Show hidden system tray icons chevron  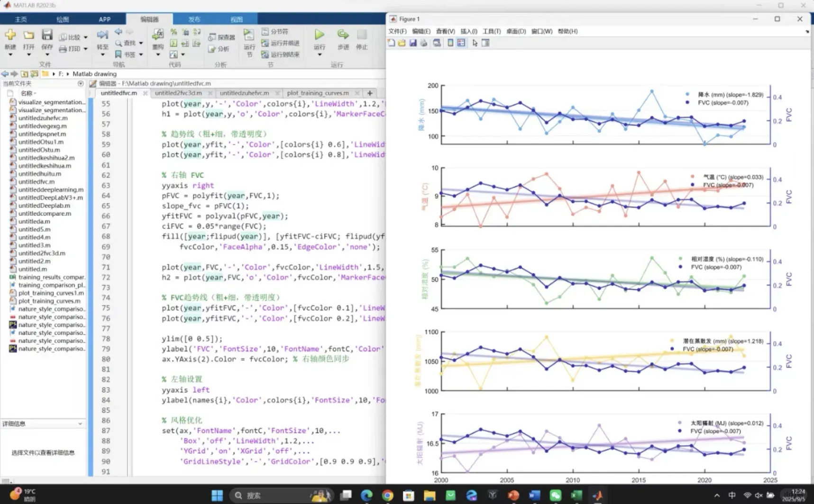(716, 495)
